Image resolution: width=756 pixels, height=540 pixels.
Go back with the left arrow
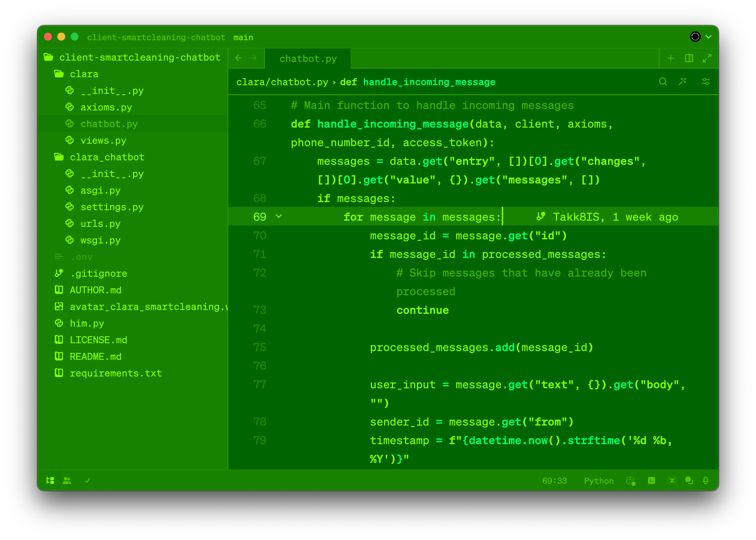pyautogui.click(x=239, y=58)
